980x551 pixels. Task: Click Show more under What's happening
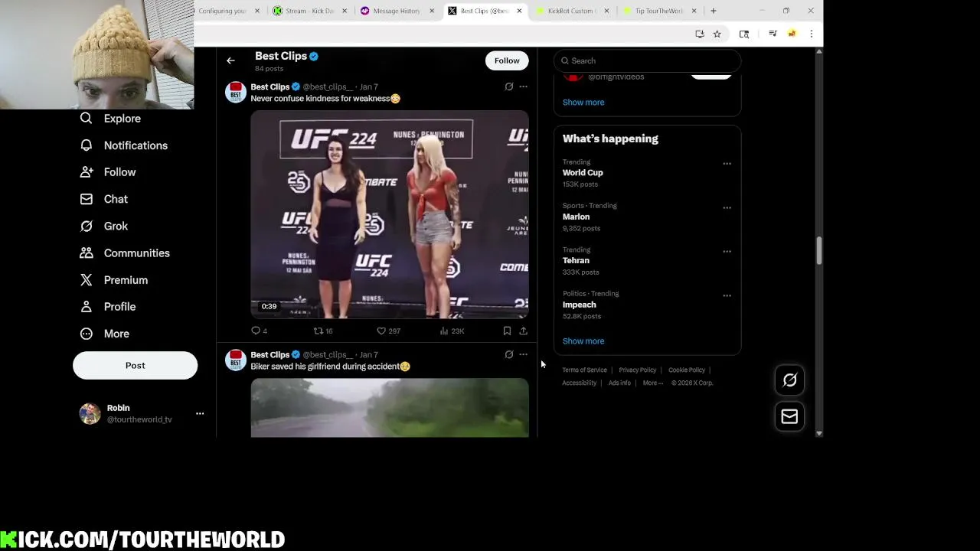(x=583, y=341)
